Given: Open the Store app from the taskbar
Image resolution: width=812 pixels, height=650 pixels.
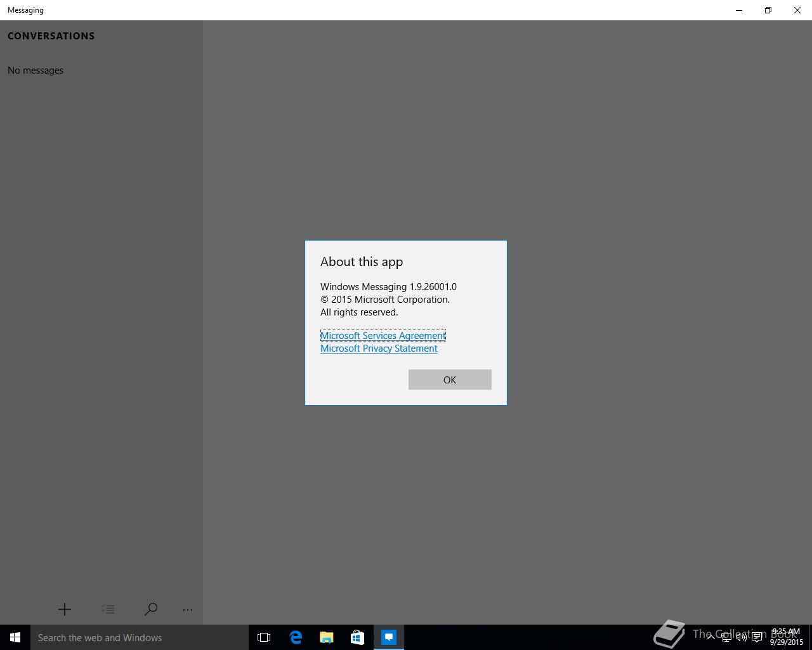Looking at the screenshot, I should click(358, 637).
